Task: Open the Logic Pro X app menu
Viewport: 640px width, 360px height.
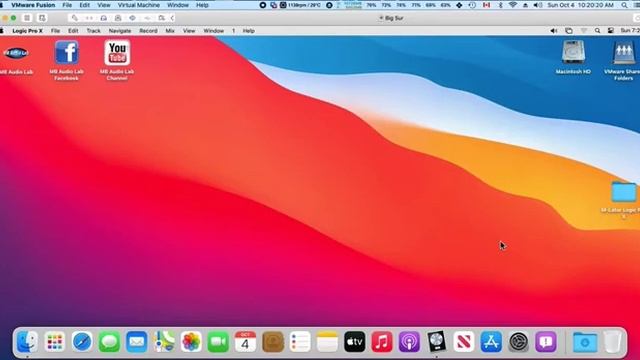Action: click(x=27, y=31)
